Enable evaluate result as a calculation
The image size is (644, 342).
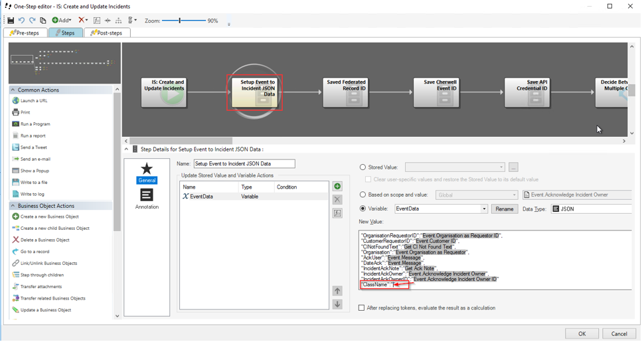pyautogui.click(x=362, y=307)
